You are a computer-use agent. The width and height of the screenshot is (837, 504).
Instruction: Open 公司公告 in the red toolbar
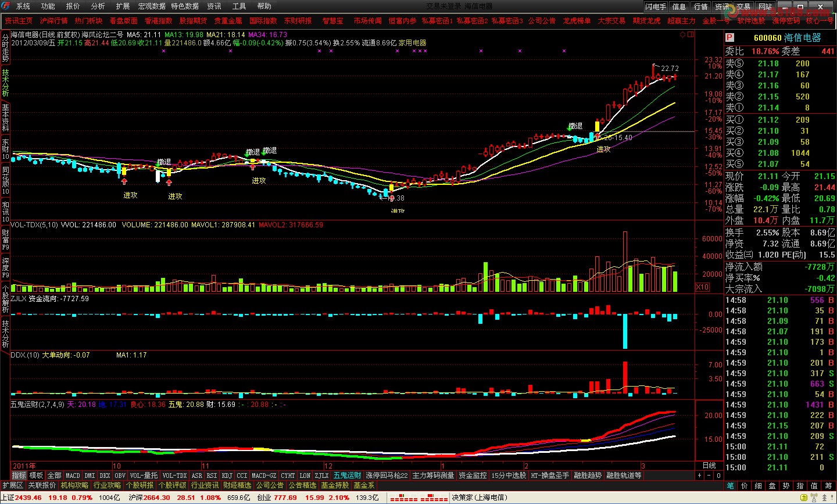pyautogui.click(x=542, y=21)
